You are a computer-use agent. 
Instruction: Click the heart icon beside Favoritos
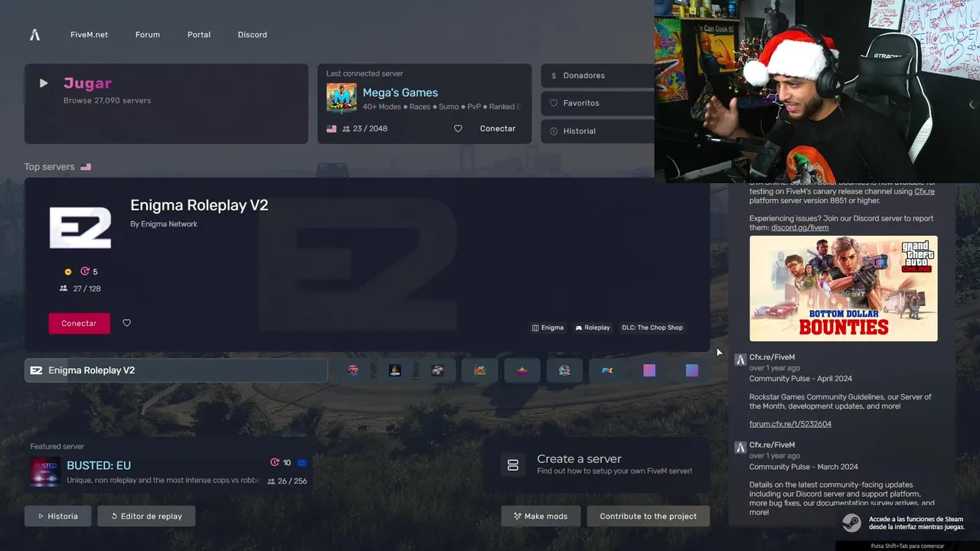tap(554, 103)
